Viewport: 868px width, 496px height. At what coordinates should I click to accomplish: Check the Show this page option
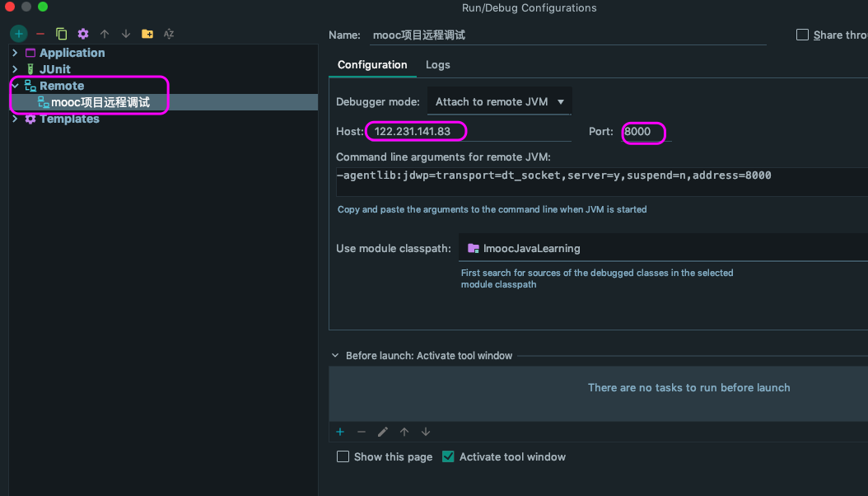343,456
